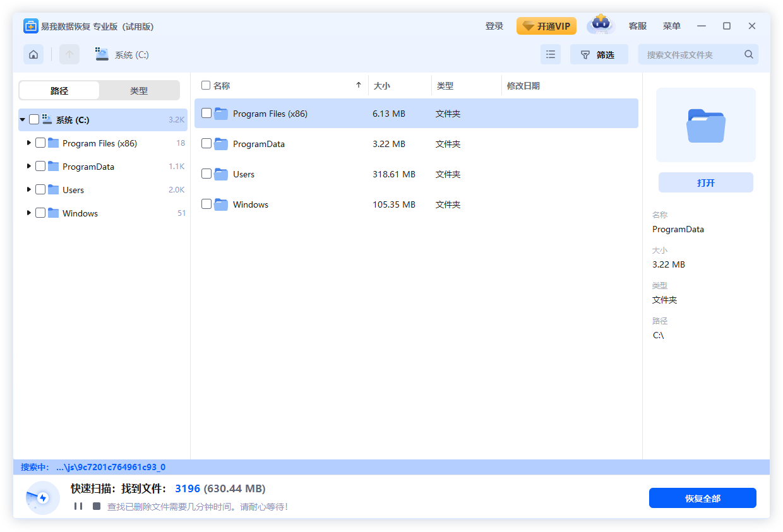Image resolution: width=783 pixels, height=532 pixels.
Task: Click the robot assistant avatar icon
Action: pyautogui.click(x=601, y=26)
